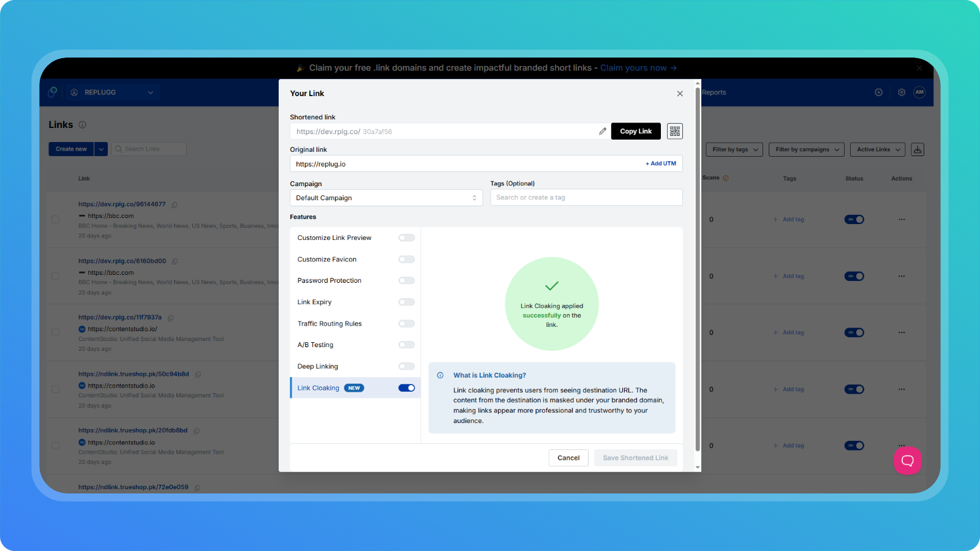Click the plus circle icon in header
The width and height of the screenshot is (980, 551).
click(x=878, y=92)
